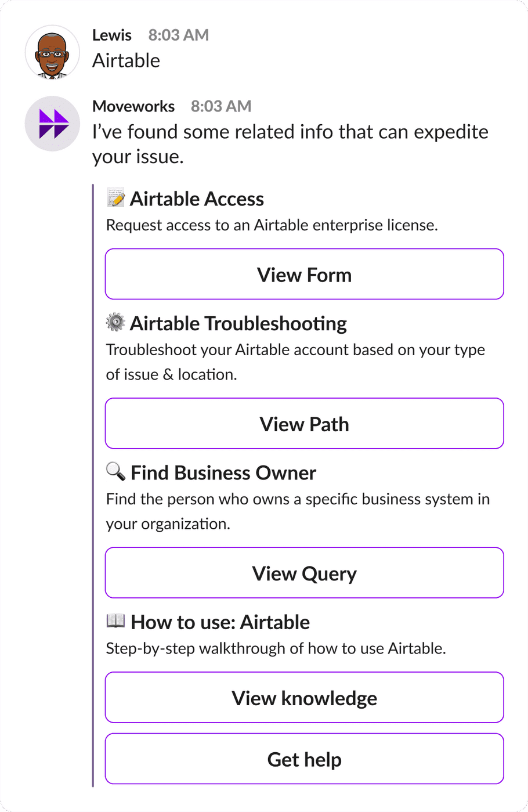Open the 8:03 AM timestamp on Moveworks message
Screen dimensions: 528x812
point(221,107)
